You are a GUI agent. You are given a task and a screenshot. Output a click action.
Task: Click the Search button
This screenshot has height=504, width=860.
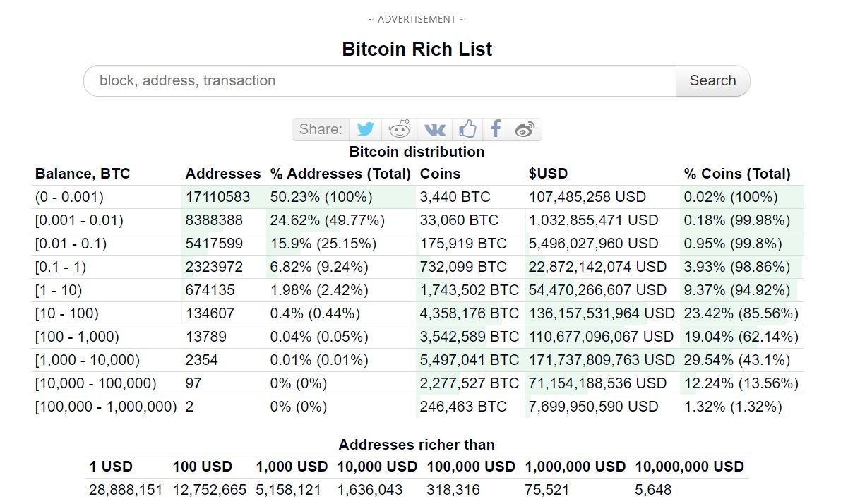coord(712,80)
